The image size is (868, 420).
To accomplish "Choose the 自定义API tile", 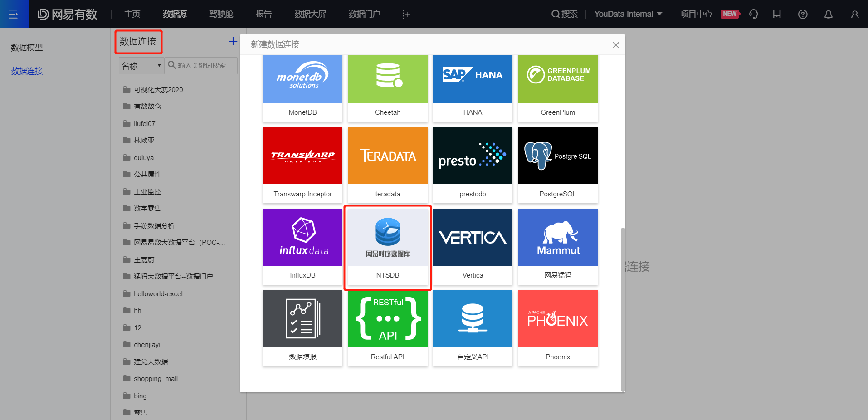I will (473, 328).
